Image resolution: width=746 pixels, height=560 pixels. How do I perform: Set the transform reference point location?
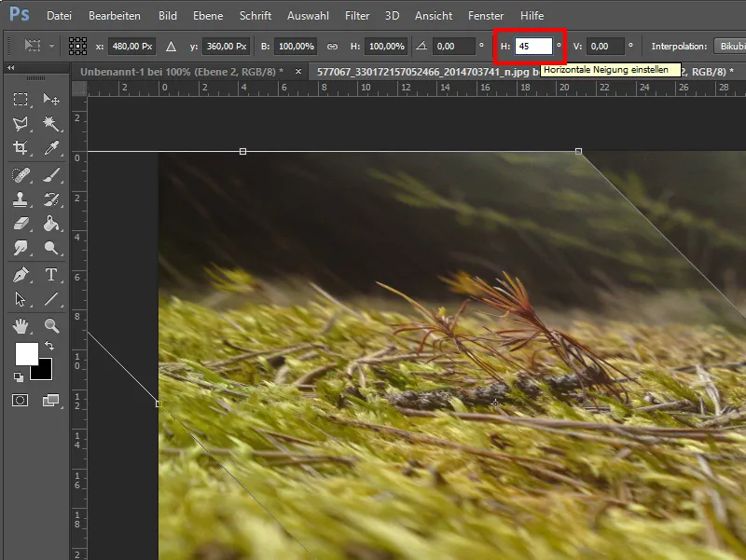click(77, 46)
